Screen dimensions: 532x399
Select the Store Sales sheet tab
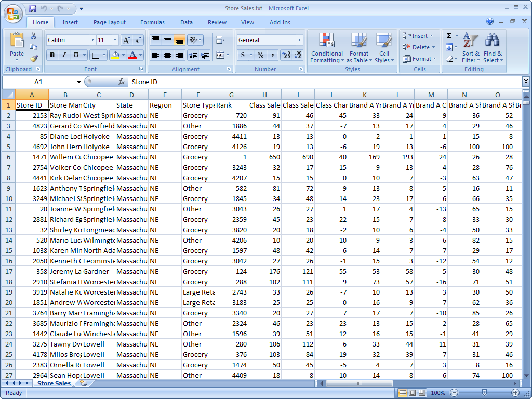click(54, 383)
